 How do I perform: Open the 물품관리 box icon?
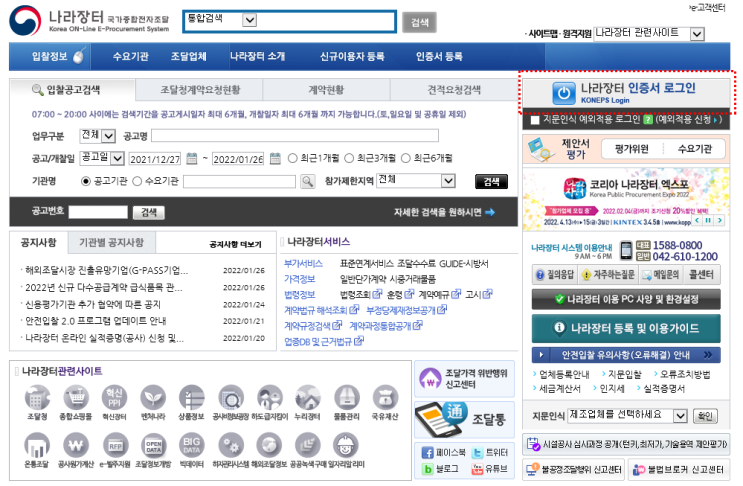pyautogui.click(x=347, y=397)
